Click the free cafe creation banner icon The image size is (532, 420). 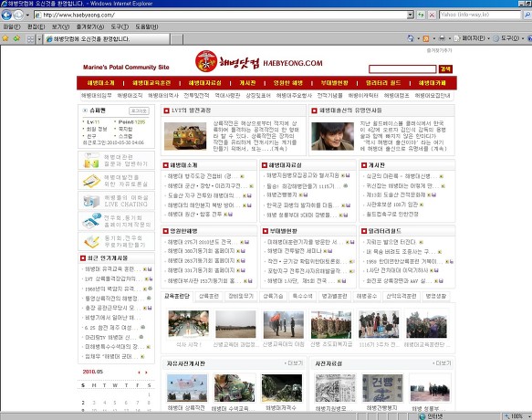click(x=91, y=241)
